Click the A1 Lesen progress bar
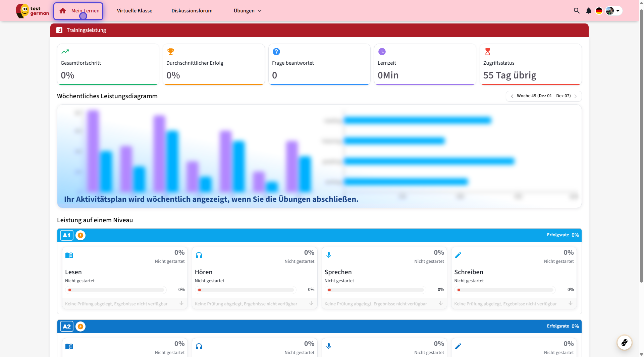Screen dimensions: 644x357 (116, 290)
